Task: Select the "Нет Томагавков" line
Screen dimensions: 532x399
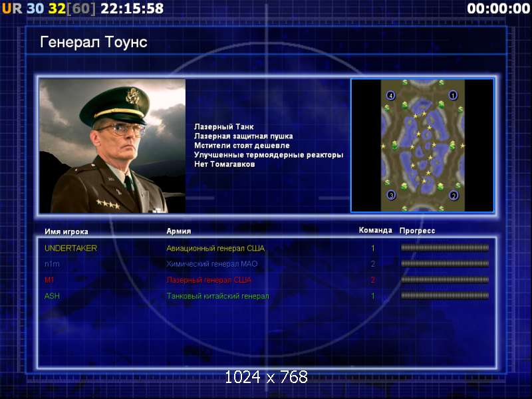Action: [x=225, y=164]
